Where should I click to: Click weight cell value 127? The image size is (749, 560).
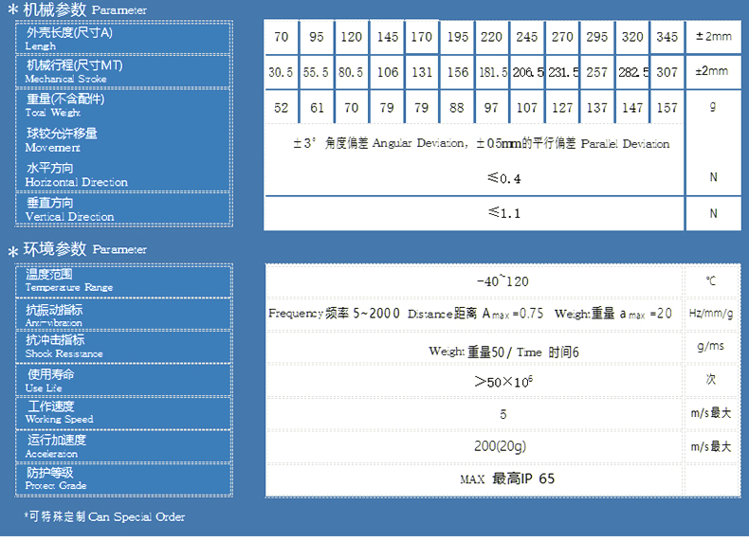coord(562,107)
